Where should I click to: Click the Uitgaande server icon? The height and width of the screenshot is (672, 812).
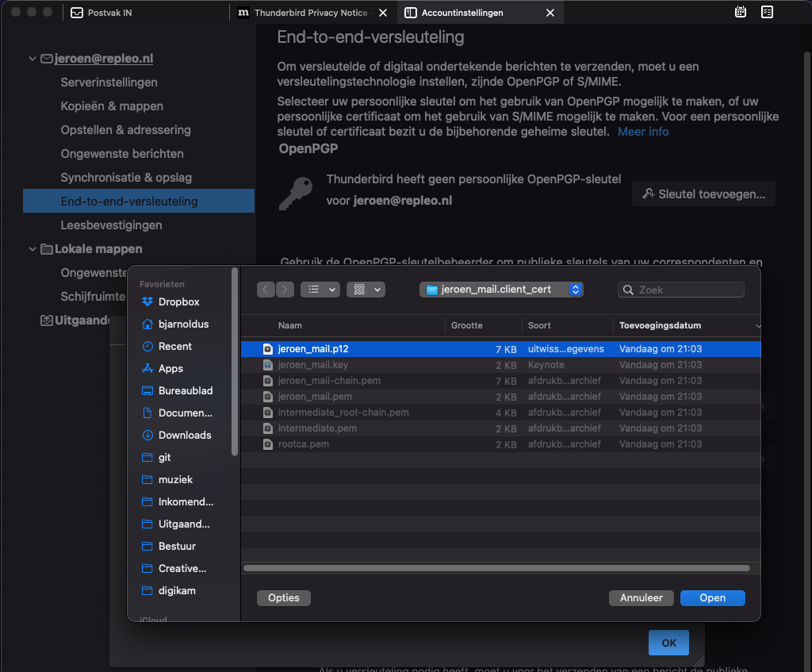pyautogui.click(x=47, y=321)
